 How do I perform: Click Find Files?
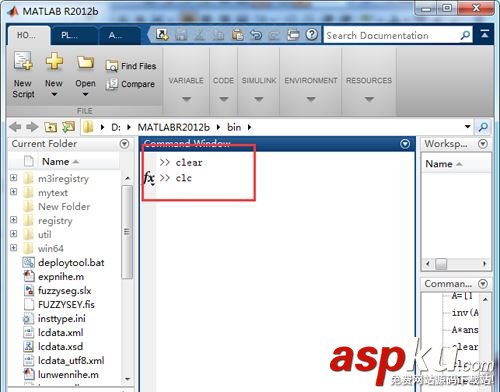(x=131, y=66)
